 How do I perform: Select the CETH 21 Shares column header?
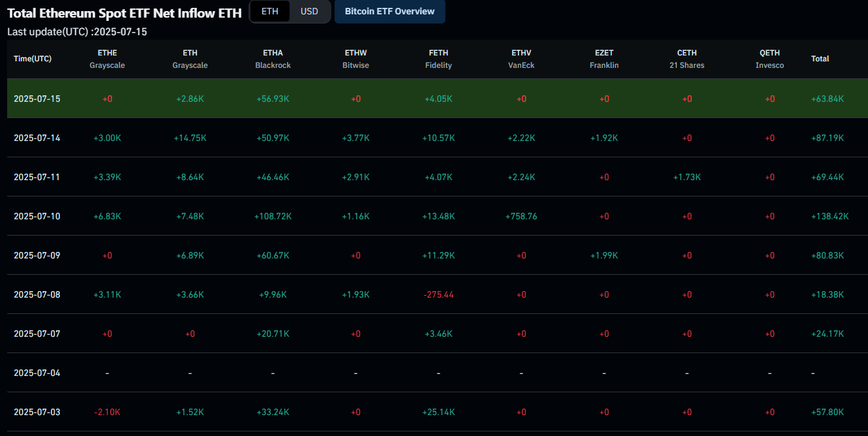687,59
